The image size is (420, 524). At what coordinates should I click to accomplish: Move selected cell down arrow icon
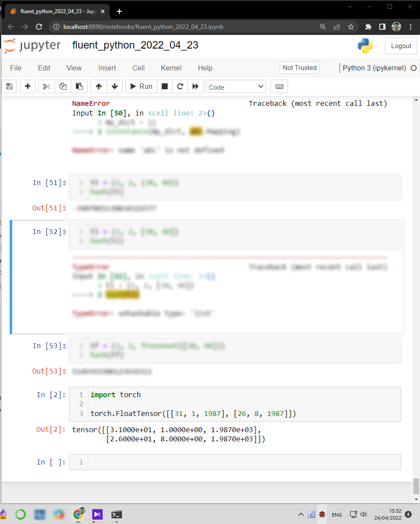(x=115, y=87)
